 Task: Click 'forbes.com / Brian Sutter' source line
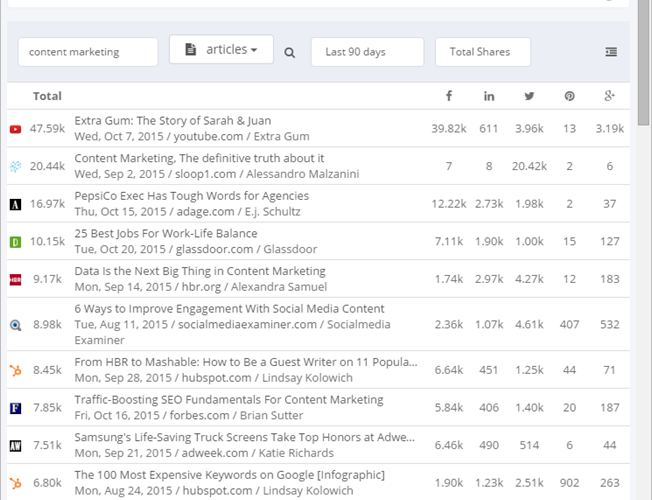tap(236, 416)
